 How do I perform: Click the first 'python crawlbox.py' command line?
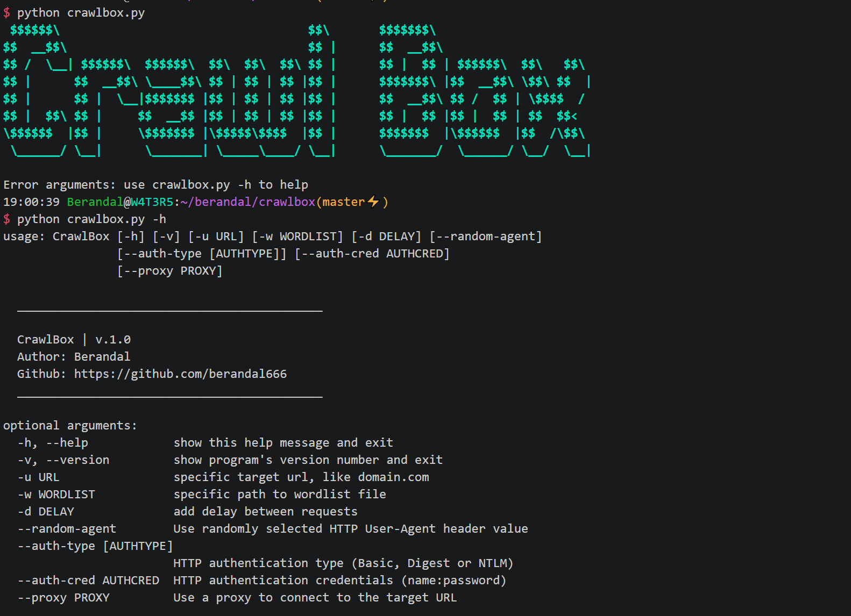pos(81,13)
